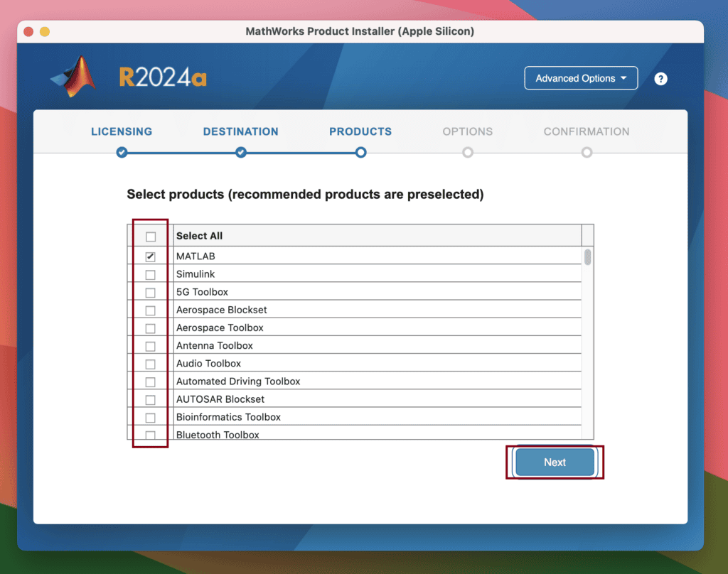Click the Automated Driving Toolbox text
This screenshot has width=728, height=574.
click(238, 381)
